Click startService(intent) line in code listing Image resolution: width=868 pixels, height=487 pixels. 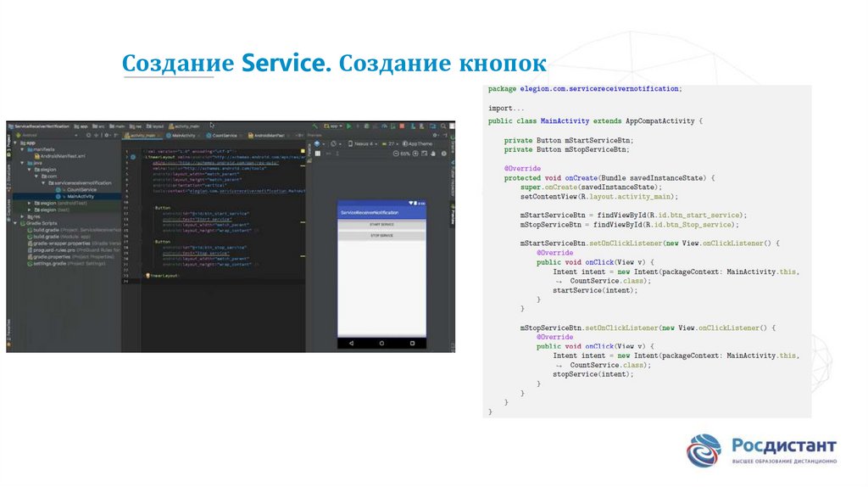(595, 290)
